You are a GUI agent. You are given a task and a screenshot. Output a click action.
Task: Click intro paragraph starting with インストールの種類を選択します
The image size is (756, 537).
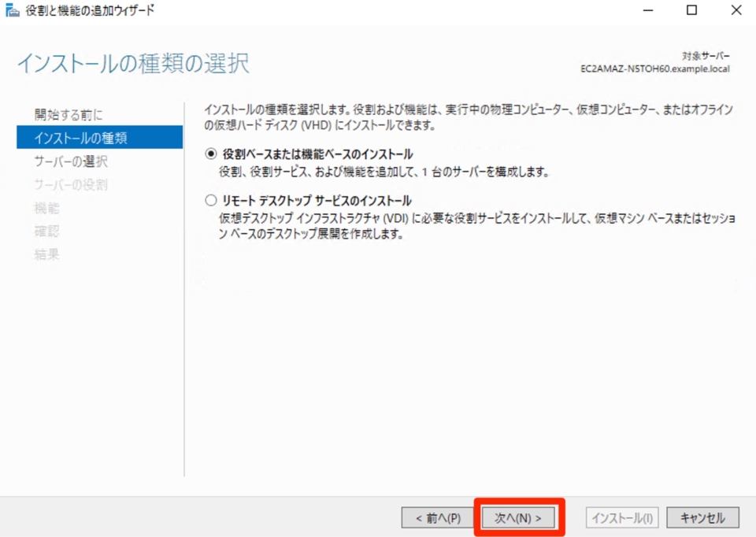[469, 117]
